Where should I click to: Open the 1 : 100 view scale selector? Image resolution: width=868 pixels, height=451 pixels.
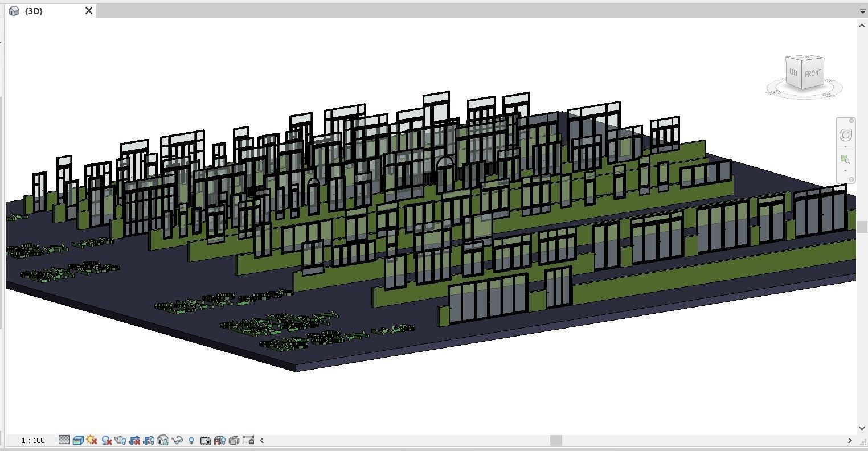[33, 440]
